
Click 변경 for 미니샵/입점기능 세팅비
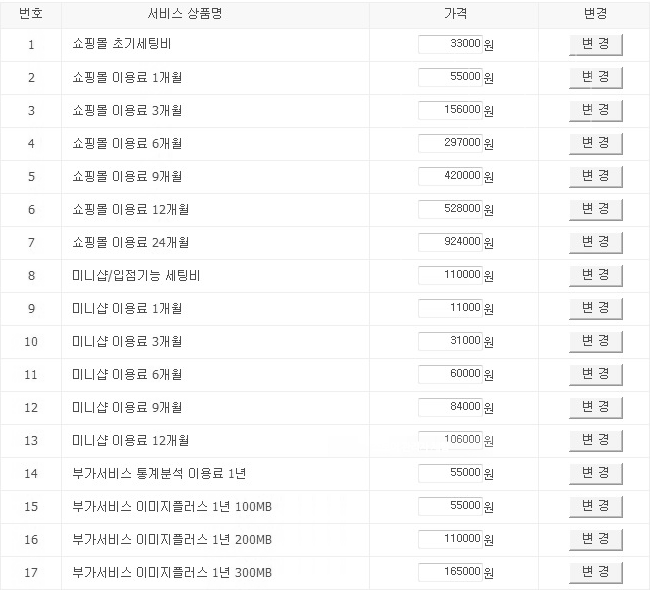click(x=595, y=275)
